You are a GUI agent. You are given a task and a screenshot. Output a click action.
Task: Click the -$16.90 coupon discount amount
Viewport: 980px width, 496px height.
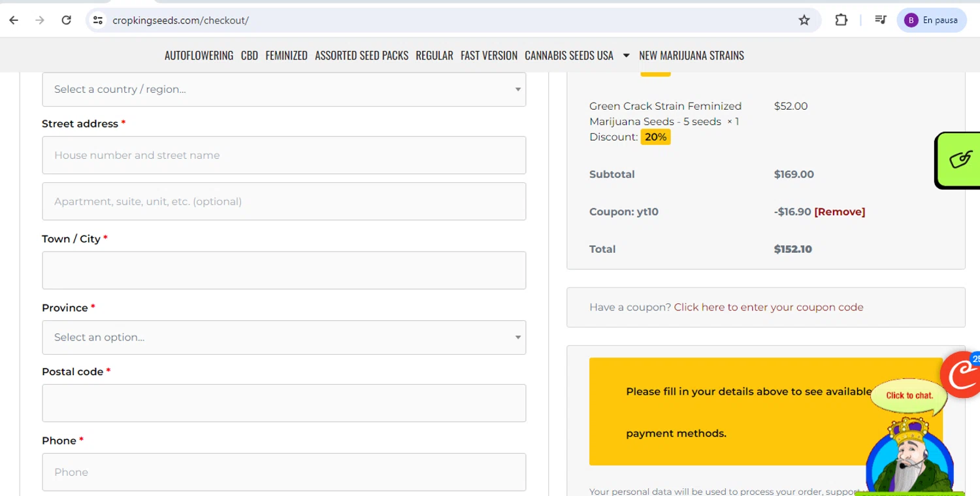click(x=792, y=212)
